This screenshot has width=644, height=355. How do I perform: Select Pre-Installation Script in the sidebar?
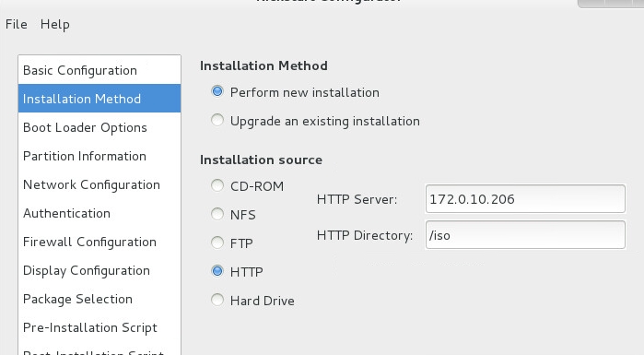[100, 327]
